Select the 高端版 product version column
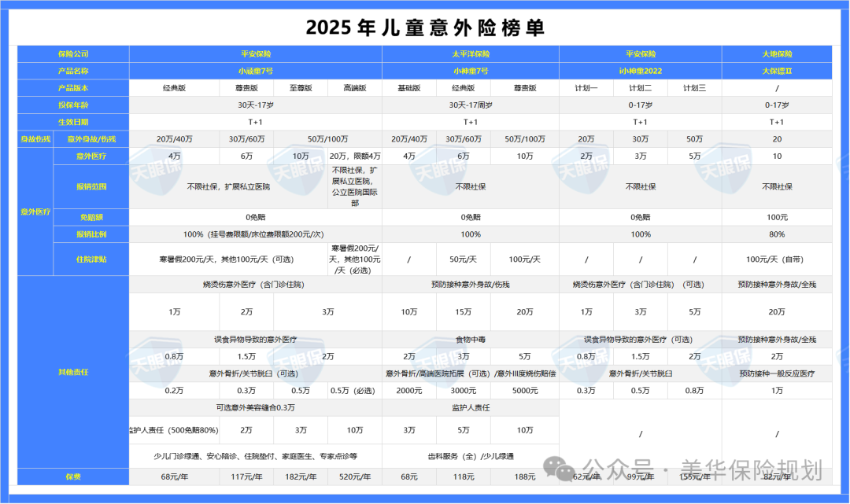 click(356, 87)
